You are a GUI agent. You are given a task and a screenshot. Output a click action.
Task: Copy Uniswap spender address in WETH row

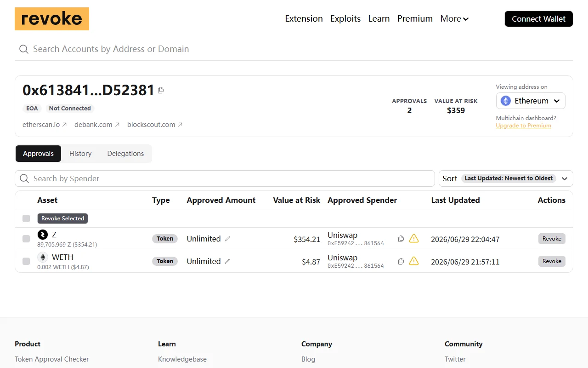[x=401, y=261]
